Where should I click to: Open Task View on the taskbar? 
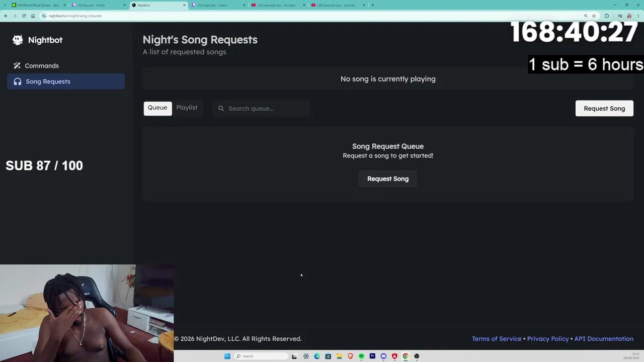(x=294, y=356)
